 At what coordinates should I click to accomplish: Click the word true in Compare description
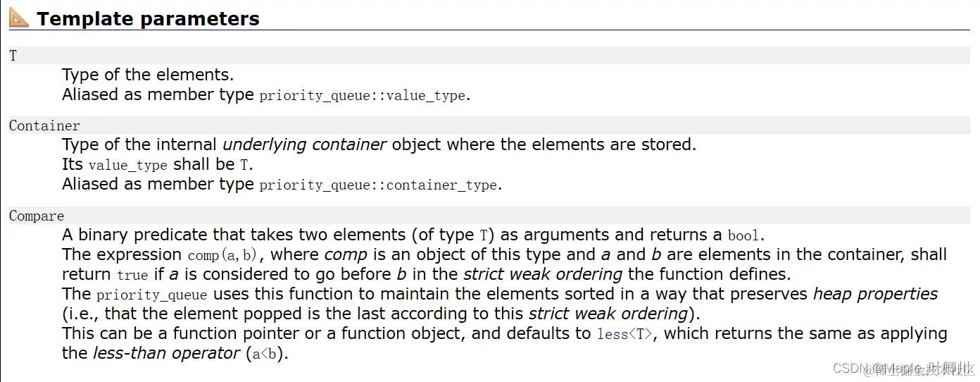click(132, 276)
